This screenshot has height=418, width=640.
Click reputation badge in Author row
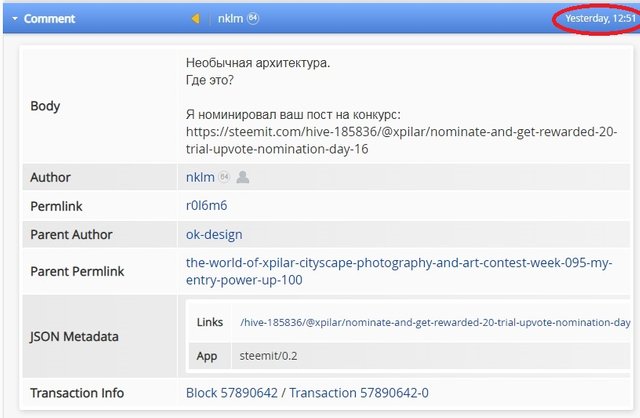click(x=224, y=177)
